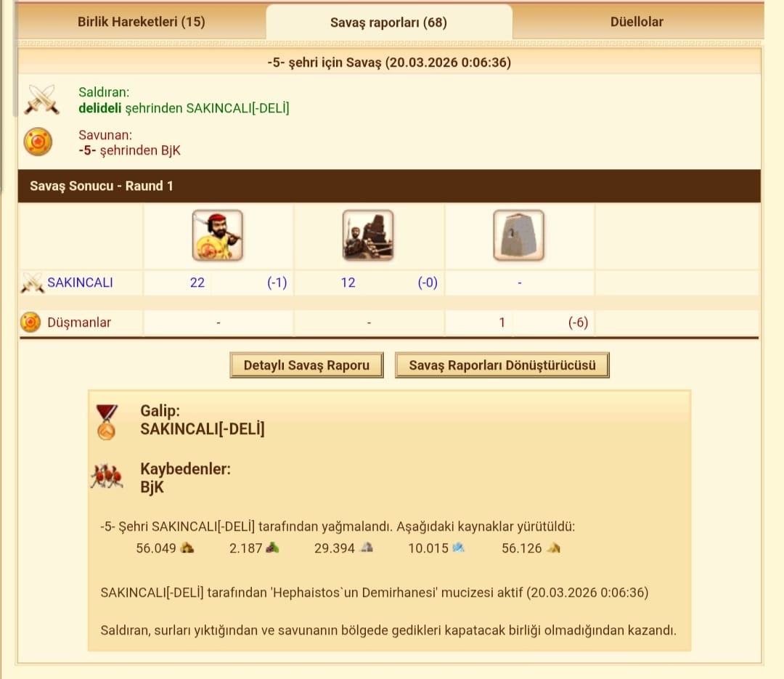Viewport: 784px width, 679px height.
Task: Click the plunder message line about -5- Şehri
Action: 338,526
